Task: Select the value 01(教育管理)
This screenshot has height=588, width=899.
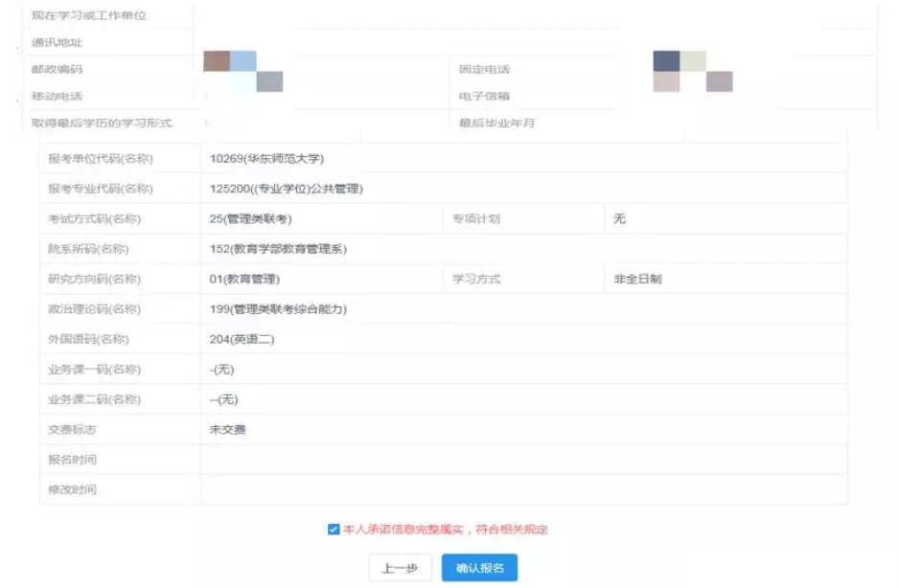Action: click(x=244, y=279)
